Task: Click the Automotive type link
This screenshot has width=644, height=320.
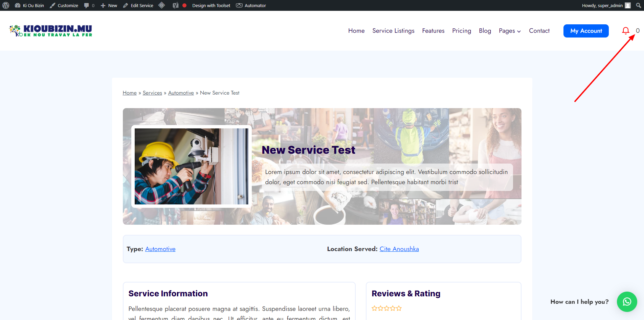Action: (x=160, y=249)
